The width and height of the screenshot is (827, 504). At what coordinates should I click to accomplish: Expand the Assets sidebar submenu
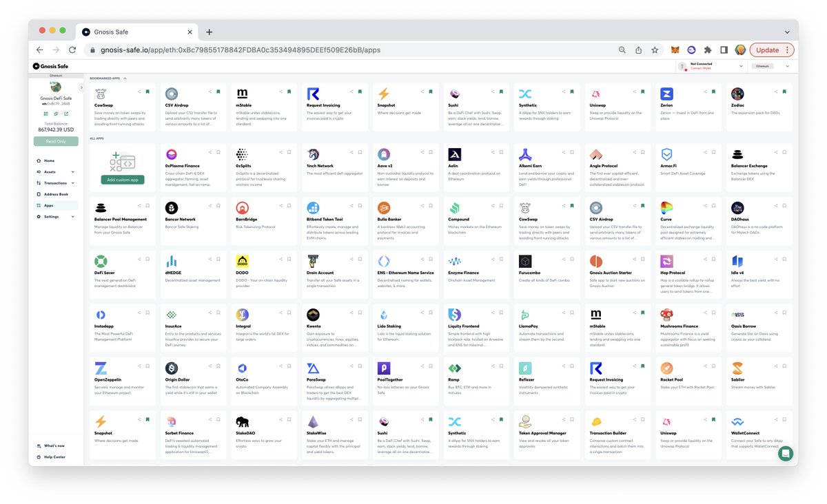coord(73,172)
